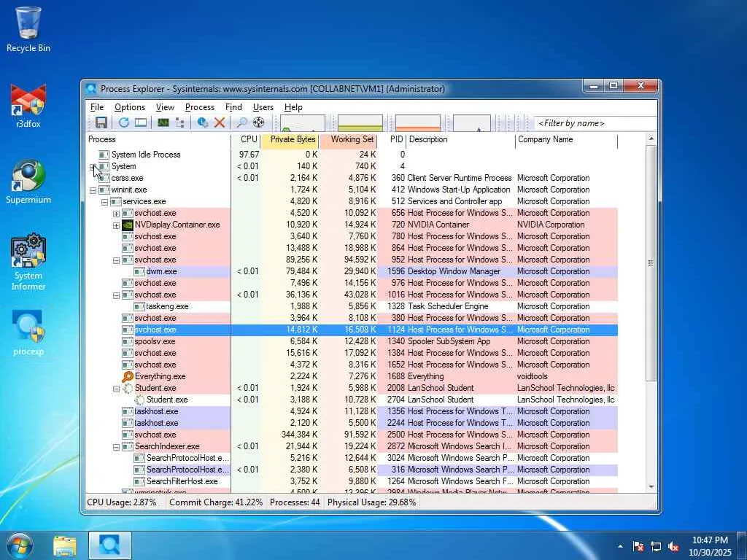
Task: Click the muted volume tray icon
Action: coord(673,546)
